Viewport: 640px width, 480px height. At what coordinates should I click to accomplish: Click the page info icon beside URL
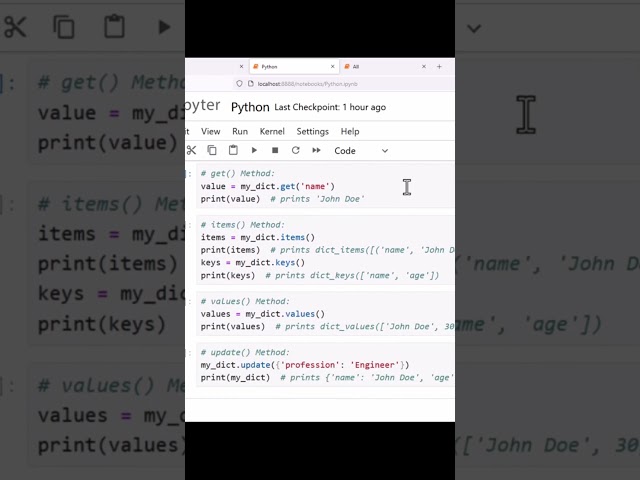coord(251,84)
